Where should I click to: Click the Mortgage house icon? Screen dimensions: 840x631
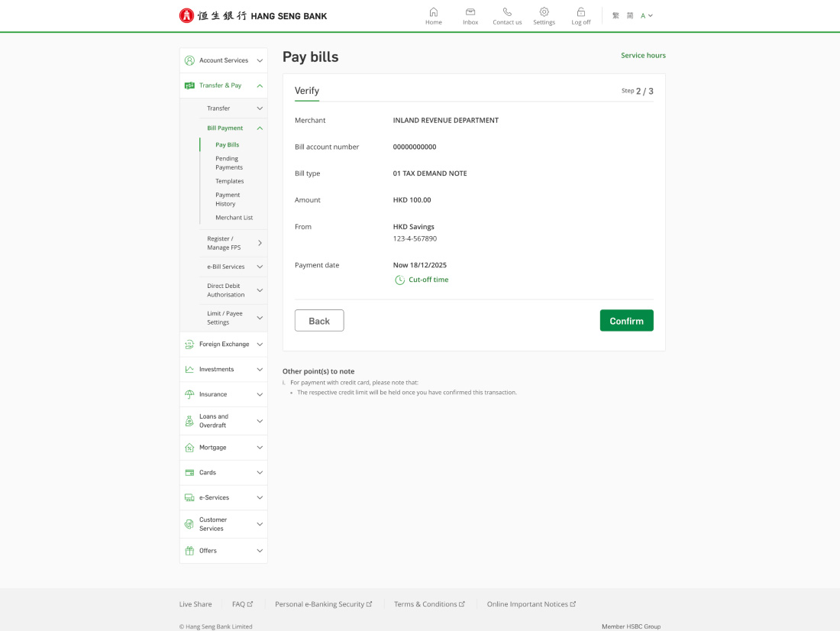coord(189,448)
